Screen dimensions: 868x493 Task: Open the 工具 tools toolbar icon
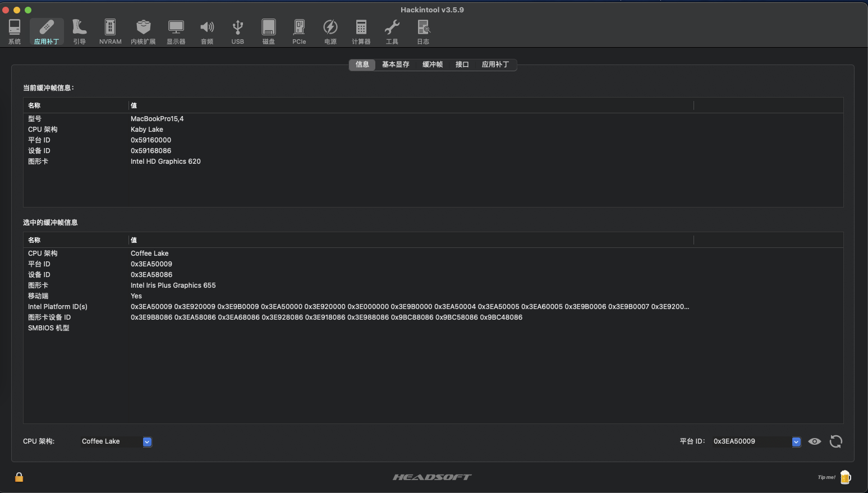point(392,32)
